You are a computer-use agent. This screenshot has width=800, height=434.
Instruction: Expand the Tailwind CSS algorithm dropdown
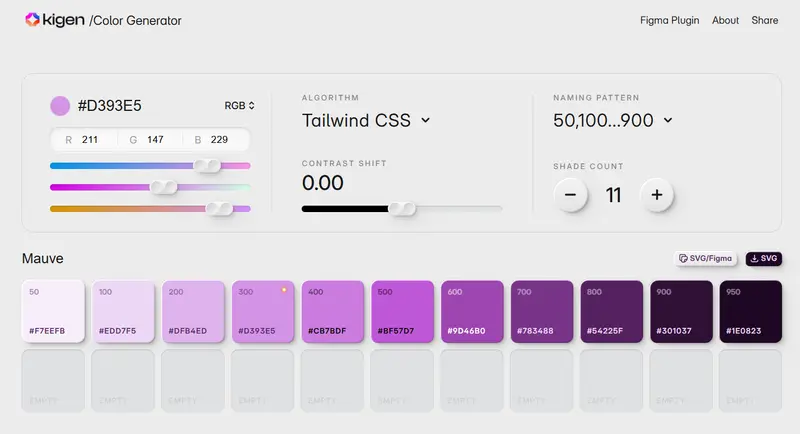click(366, 120)
